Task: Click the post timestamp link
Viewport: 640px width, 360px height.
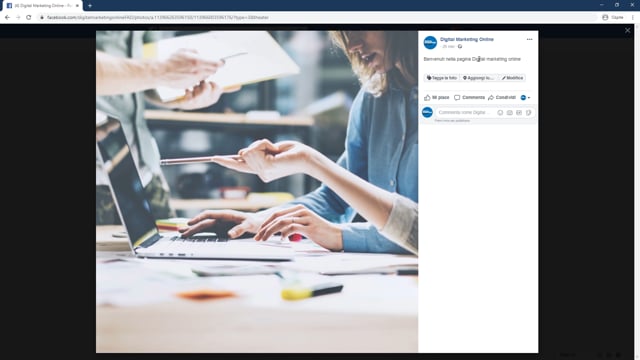Action: (448, 47)
